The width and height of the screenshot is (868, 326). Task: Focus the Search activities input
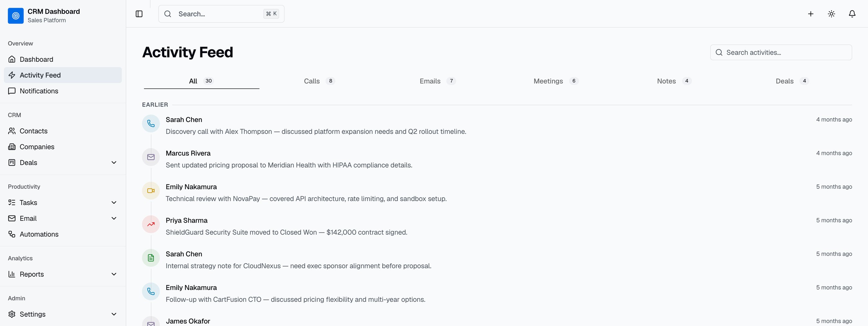781,52
